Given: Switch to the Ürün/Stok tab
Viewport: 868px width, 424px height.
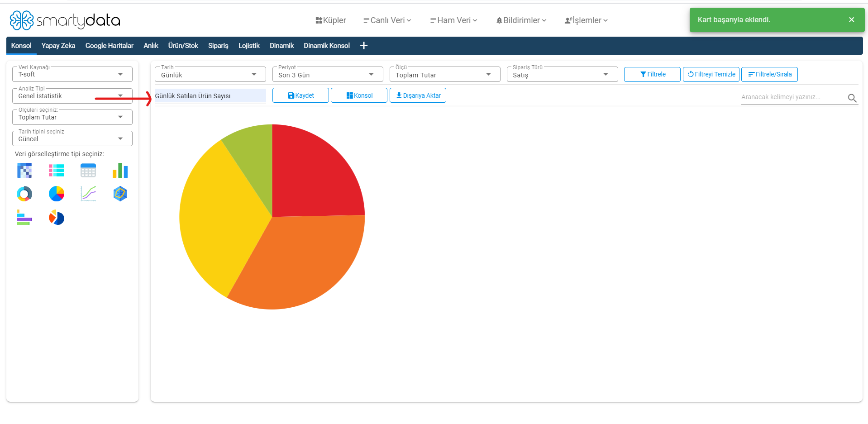Looking at the screenshot, I should pos(183,46).
